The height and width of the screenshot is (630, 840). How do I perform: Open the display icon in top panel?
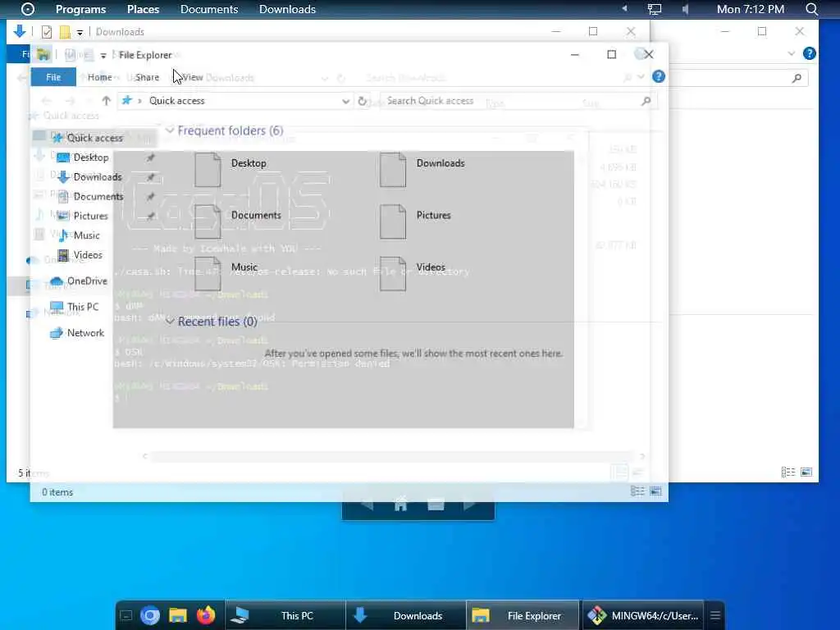pyautogui.click(x=654, y=9)
